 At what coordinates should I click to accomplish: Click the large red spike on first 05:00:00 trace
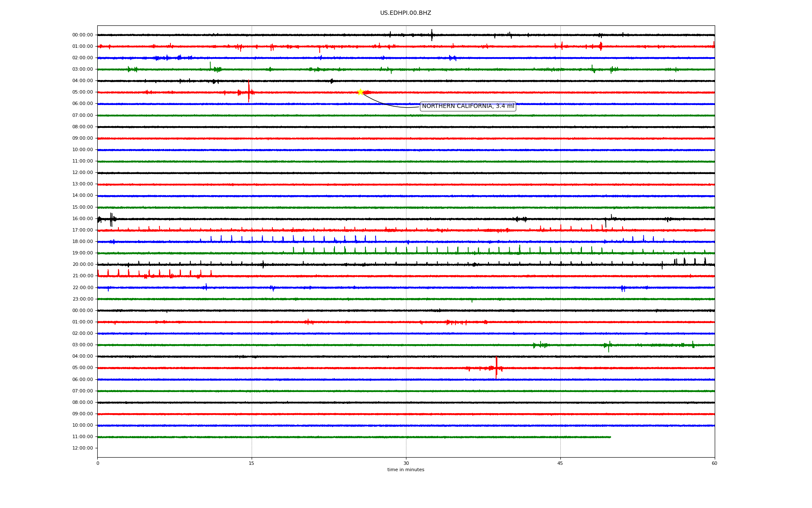[249, 90]
